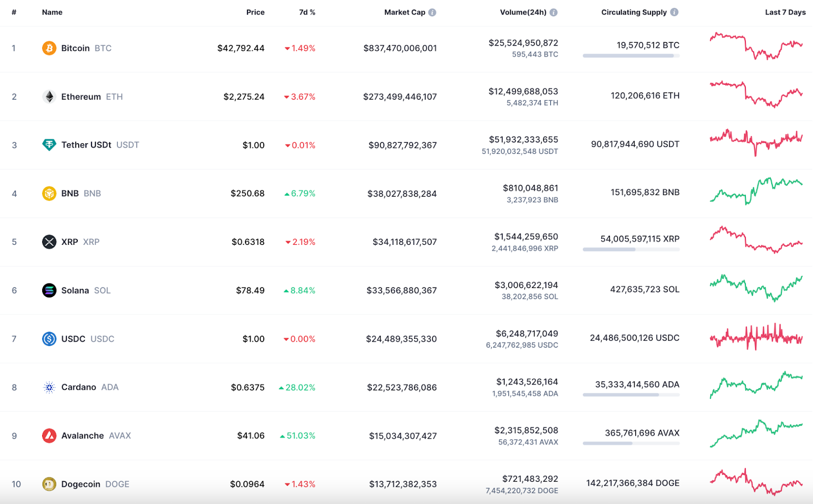Click the Solana logo icon
Viewport: 813px width, 504px height.
tap(49, 290)
